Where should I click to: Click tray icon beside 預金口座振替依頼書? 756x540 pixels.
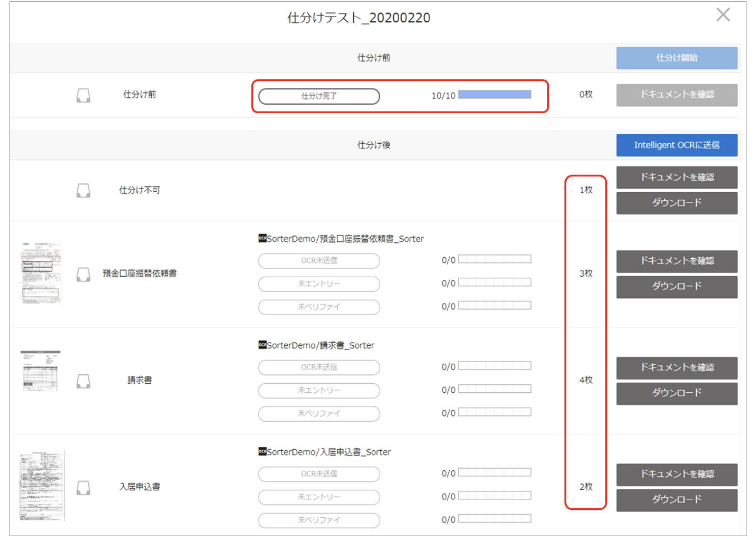83,274
